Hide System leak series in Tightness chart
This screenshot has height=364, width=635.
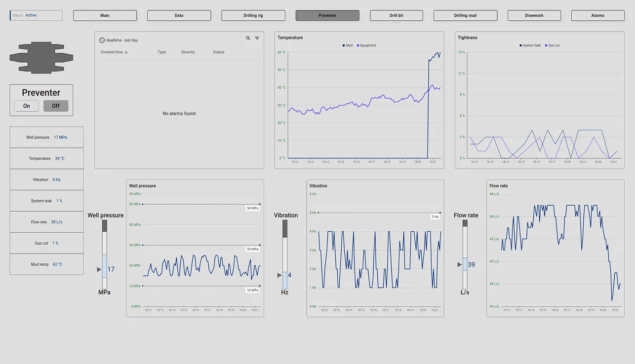(530, 45)
